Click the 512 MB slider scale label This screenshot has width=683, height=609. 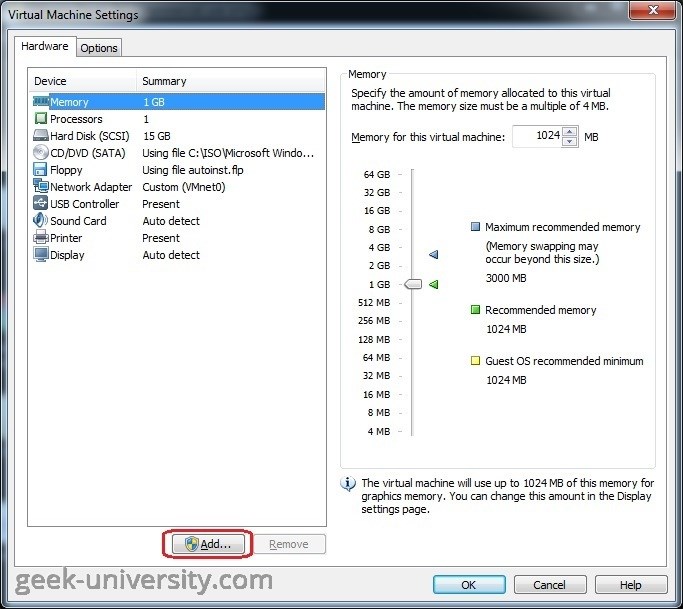pyautogui.click(x=374, y=302)
